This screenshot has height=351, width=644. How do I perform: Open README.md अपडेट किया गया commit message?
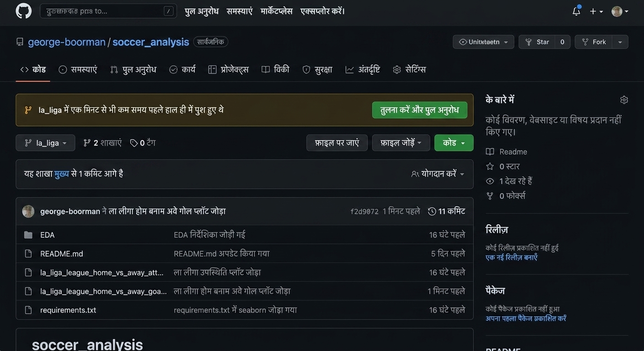221,254
